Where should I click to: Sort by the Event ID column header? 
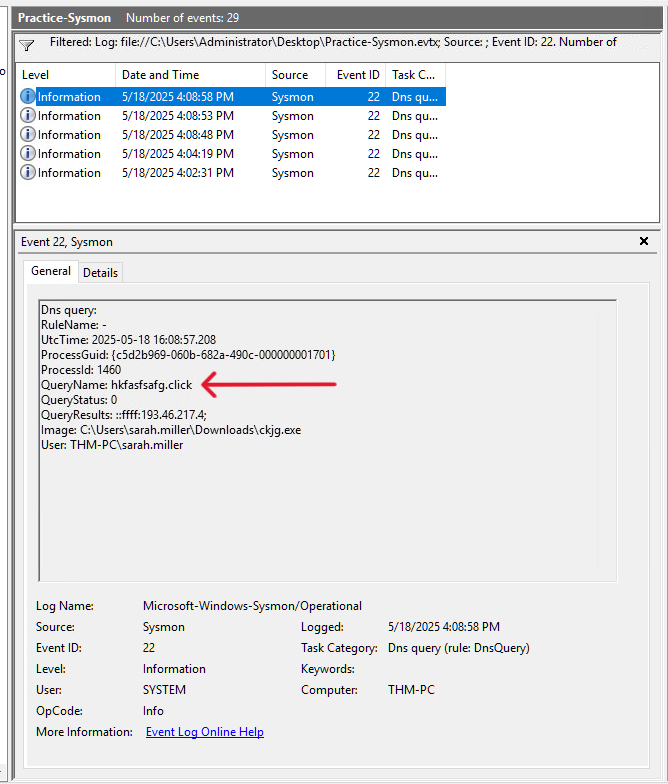pos(358,75)
